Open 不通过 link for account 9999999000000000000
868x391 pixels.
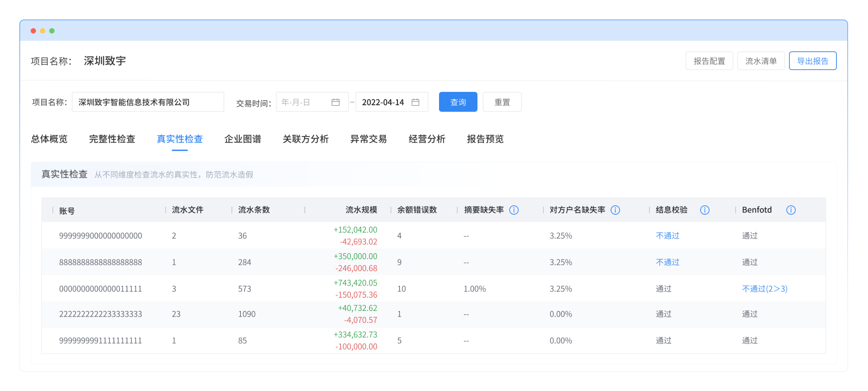(667, 236)
